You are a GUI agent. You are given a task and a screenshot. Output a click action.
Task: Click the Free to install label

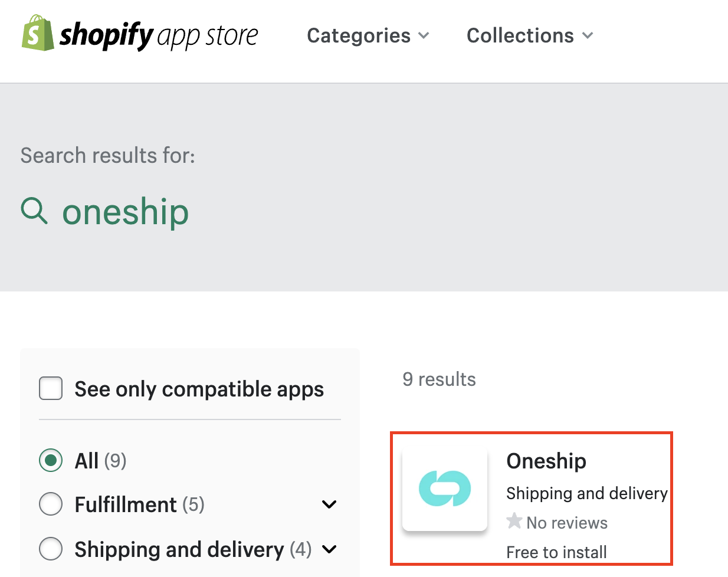[x=556, y=552]
